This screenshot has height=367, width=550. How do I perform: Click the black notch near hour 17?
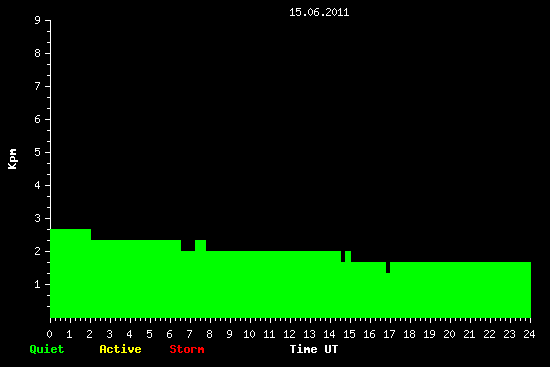tap(388, 267)
